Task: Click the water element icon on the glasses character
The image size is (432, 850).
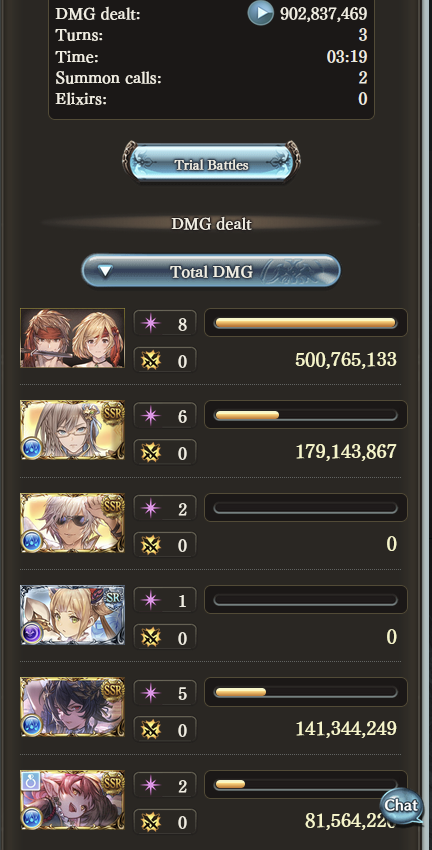Action: coord(31,450)
